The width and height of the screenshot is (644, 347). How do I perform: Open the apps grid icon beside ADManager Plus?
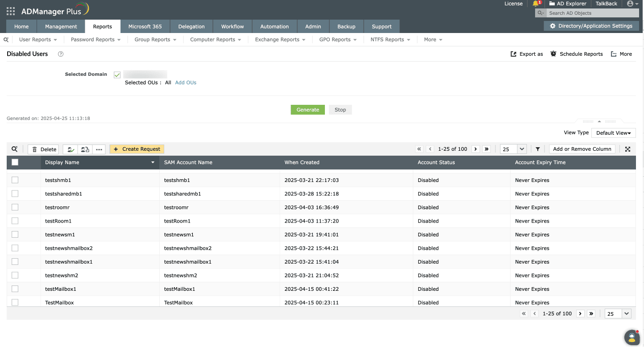click(10, 11)
